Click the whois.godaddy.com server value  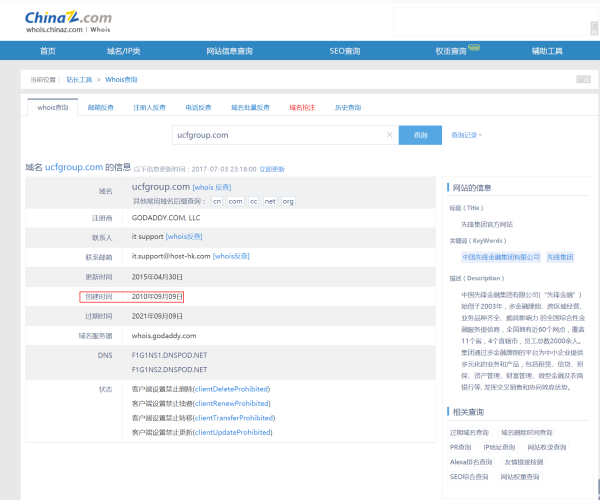(164, 336)
